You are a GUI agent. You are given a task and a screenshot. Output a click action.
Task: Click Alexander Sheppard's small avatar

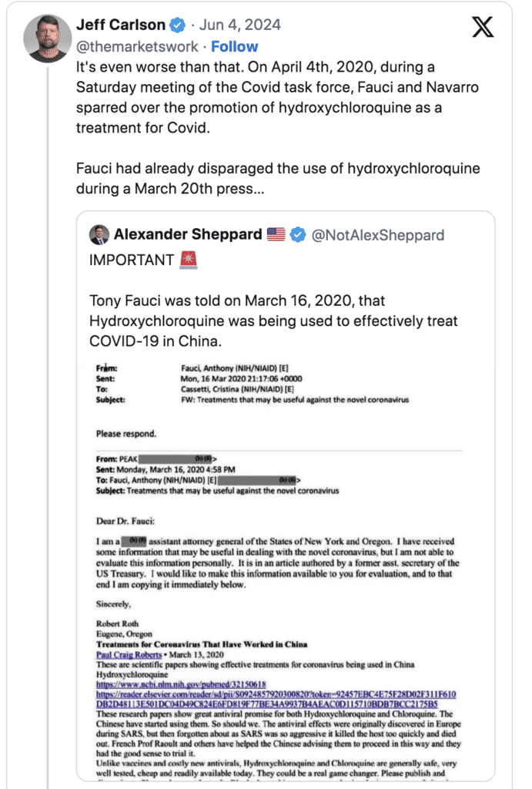pyautogui.click(x=99, y=234)
